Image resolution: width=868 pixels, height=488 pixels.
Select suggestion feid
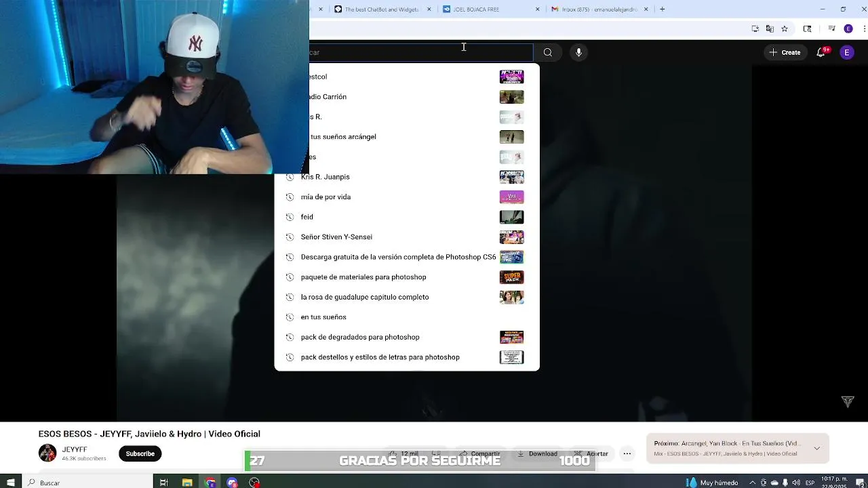point(407,217)
